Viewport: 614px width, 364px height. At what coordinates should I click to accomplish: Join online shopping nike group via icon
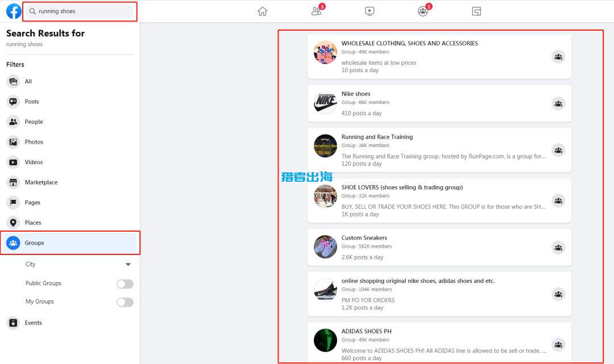click(x=558, y=294)
